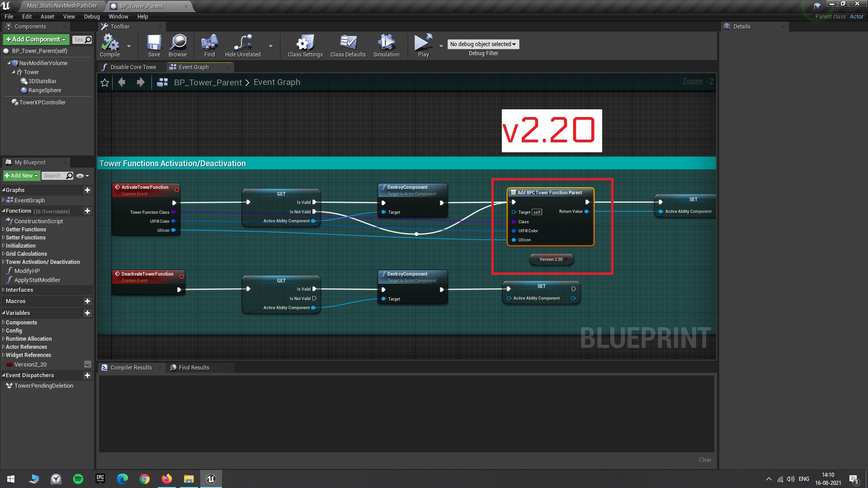Add a new event dispatcher with plus icon

coord(87,375)
